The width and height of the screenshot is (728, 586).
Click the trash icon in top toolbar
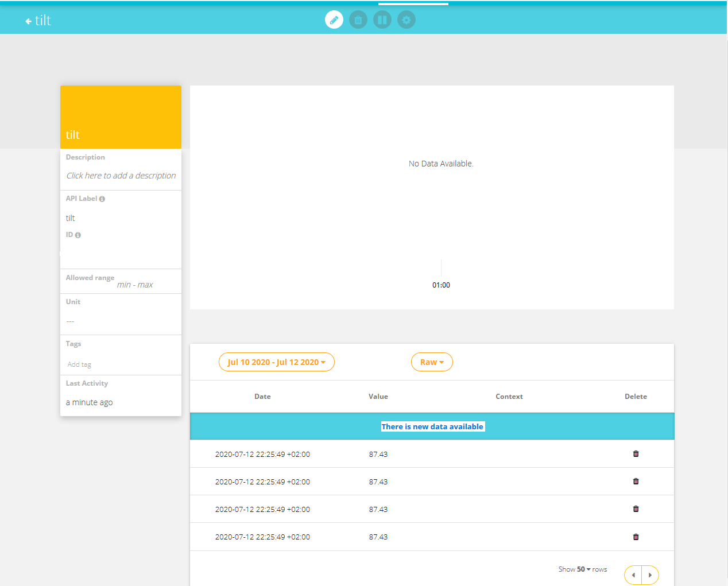click(x=358, y=20)
